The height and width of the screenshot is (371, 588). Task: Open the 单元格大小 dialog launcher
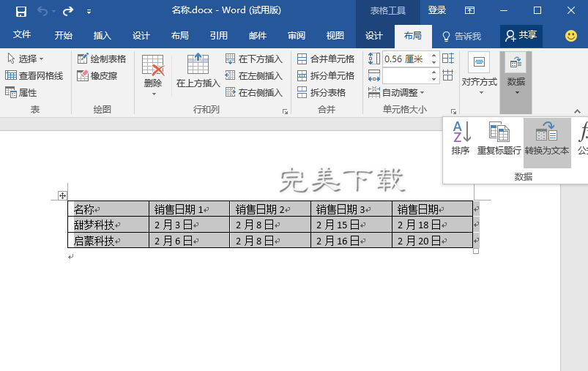(453, 111)
